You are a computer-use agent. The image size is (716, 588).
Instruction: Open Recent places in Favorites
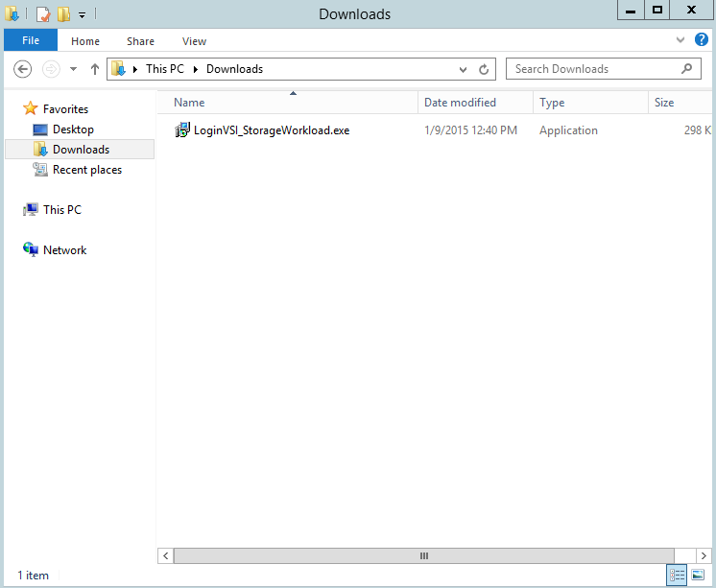pos(87,170)
